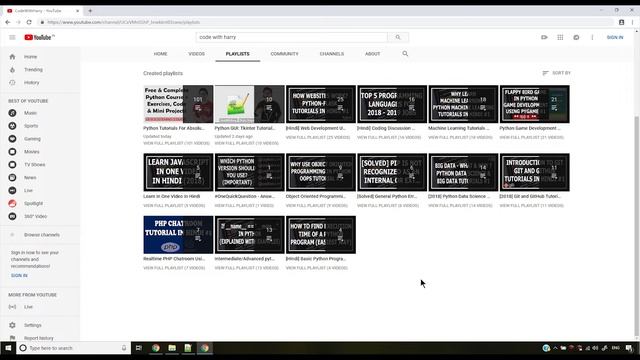Open the messages icon in header
This screenshot has height=360, width=640.
click(x=576, y=37)
